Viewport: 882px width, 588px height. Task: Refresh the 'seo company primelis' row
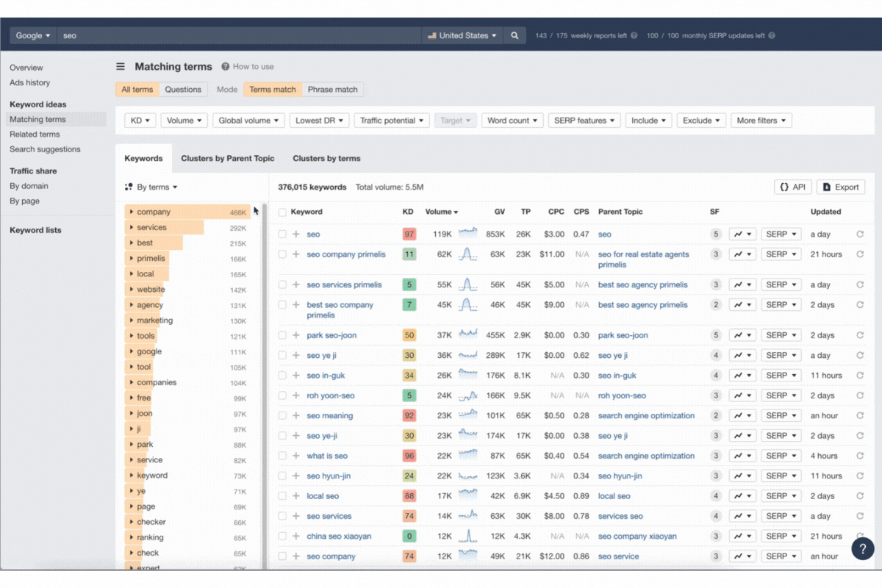coord(860,254)
